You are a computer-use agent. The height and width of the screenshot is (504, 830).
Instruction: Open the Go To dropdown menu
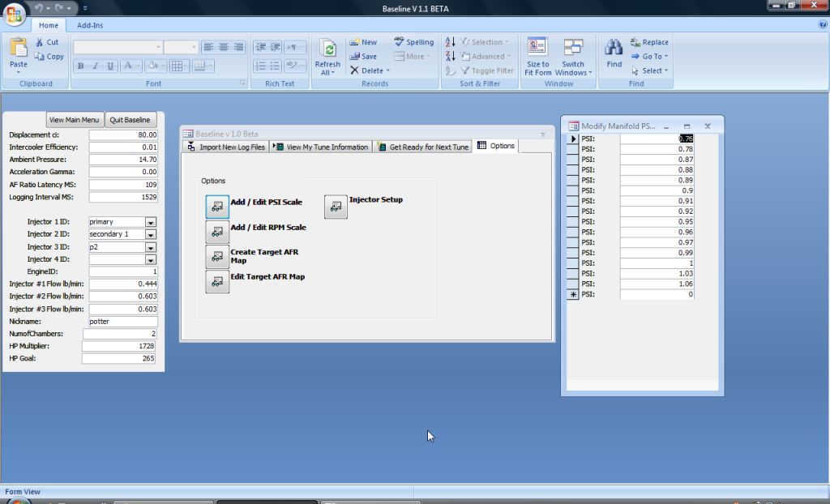[x=651, y=57]
